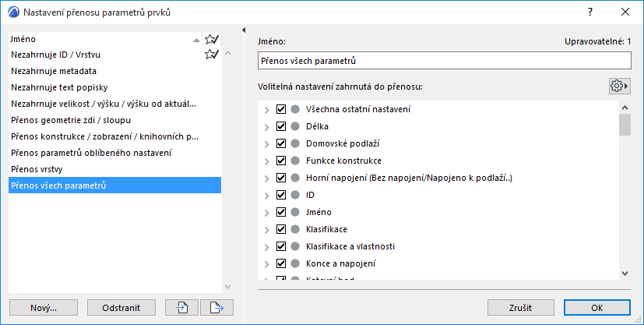Image resolution: width=644 pixels, height=325 pixels.
Task: Click the star icon in the Jméno header
Action: (x=211, y=39)
